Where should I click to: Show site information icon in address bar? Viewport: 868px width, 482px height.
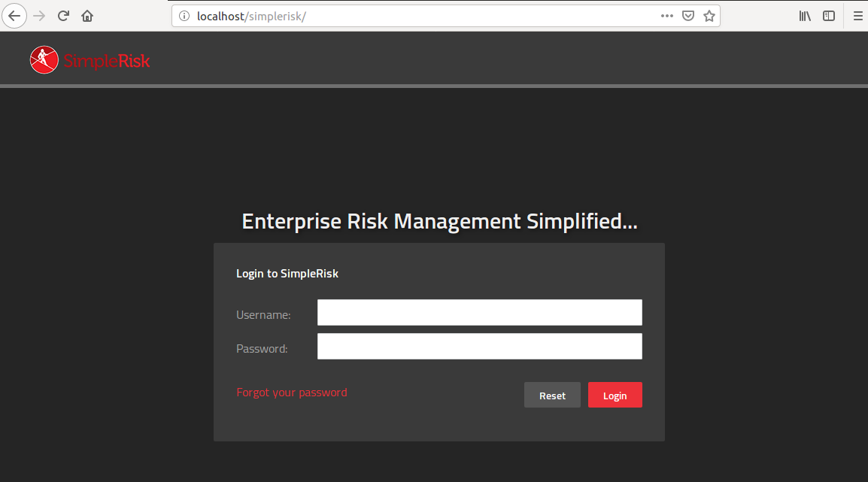point(184,16)
